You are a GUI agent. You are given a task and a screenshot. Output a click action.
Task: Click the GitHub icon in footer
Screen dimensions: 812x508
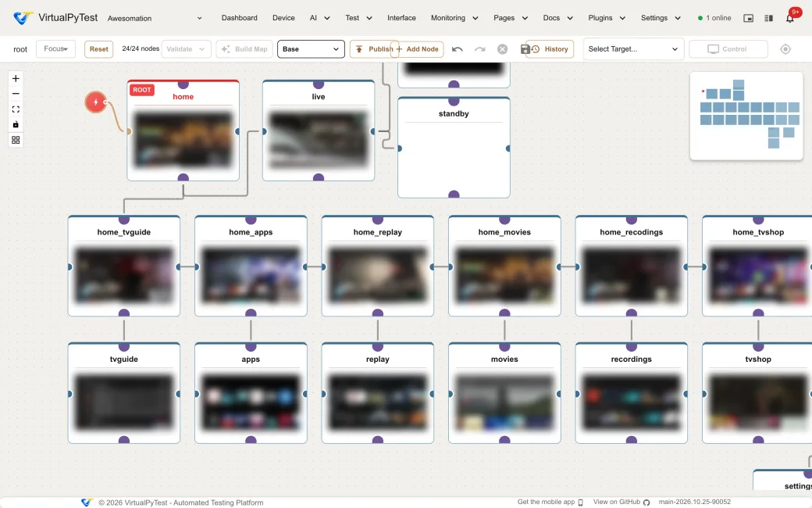coord(646,503)
